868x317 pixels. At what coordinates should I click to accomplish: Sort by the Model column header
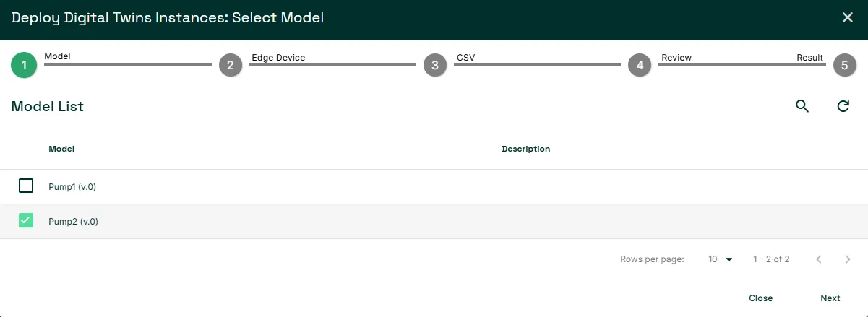pyautogui.click(x=61, y=149)
